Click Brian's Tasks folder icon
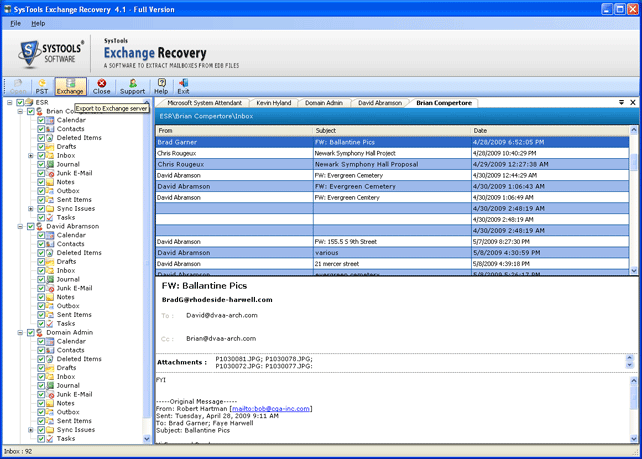Viewport: 642px width, 459px height. 50,217
